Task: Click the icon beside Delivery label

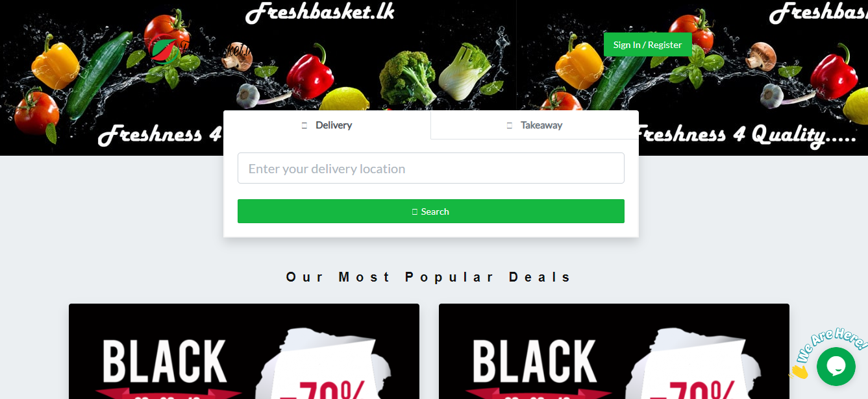Action: [304, 125]
